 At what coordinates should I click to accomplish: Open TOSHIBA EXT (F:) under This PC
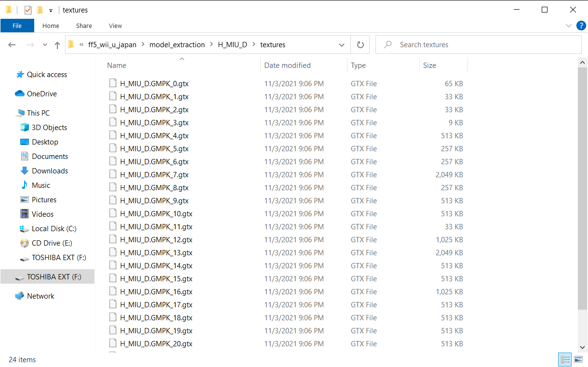tap(53, 257)
